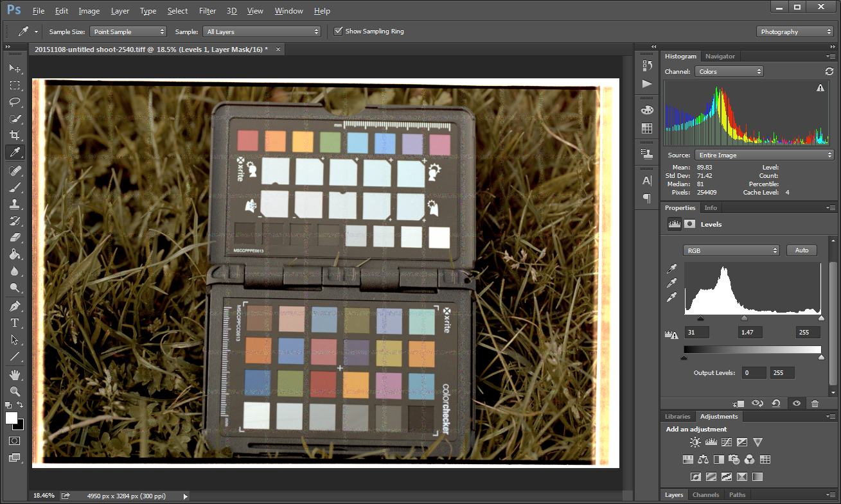Click the view previous state eye icon
841x504 pixels.
point(757,403)
